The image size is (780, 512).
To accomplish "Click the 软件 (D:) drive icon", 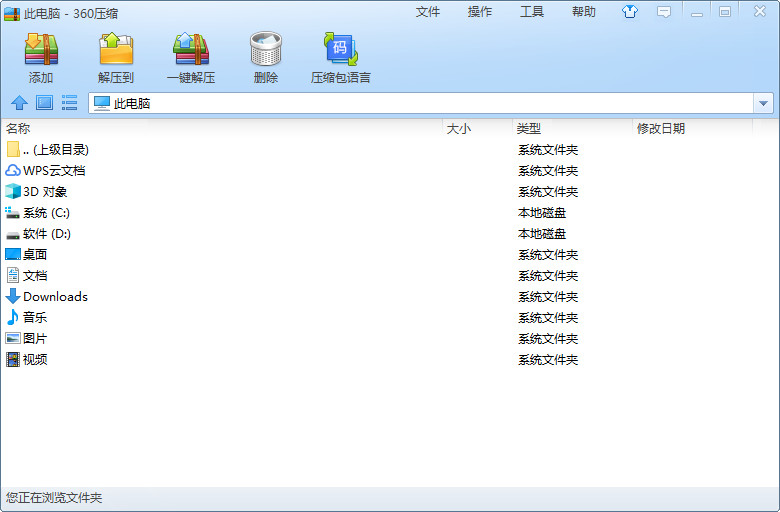I will tap(13, 234).
